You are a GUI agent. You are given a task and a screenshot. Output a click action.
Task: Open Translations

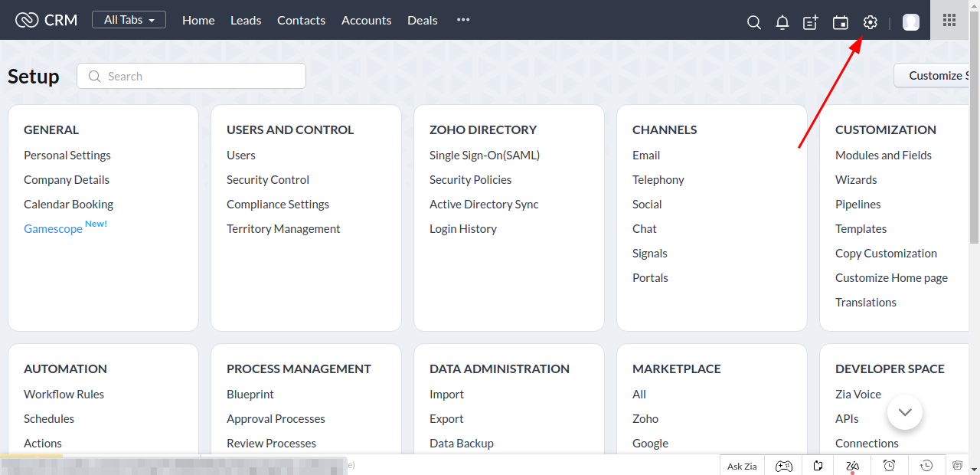[x=866, y=303]
